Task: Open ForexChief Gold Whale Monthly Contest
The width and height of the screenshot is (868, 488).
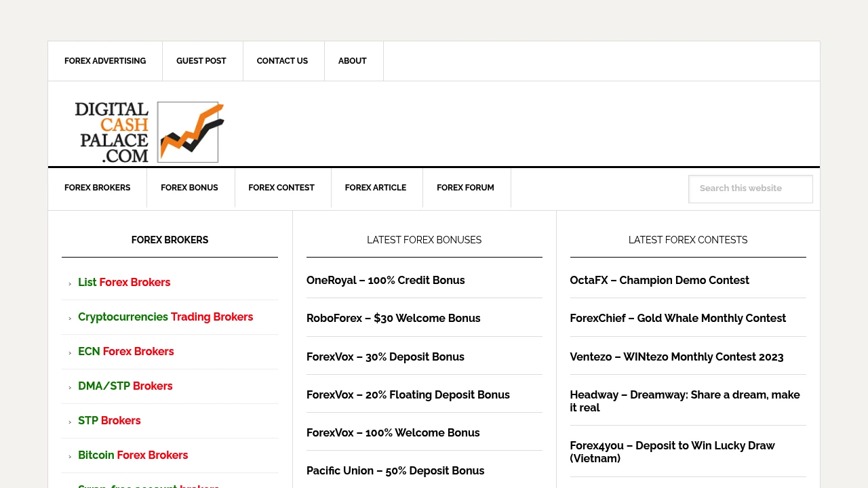Action: [678, 319]
